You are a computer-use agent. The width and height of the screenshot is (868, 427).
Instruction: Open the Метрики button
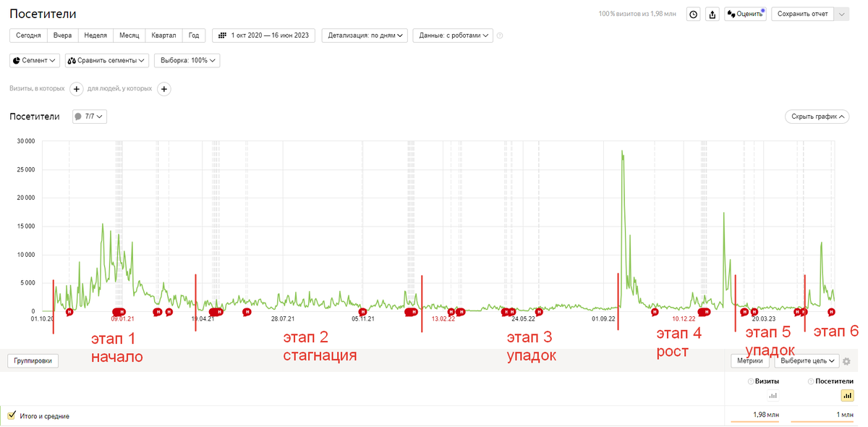click(750, 360)
